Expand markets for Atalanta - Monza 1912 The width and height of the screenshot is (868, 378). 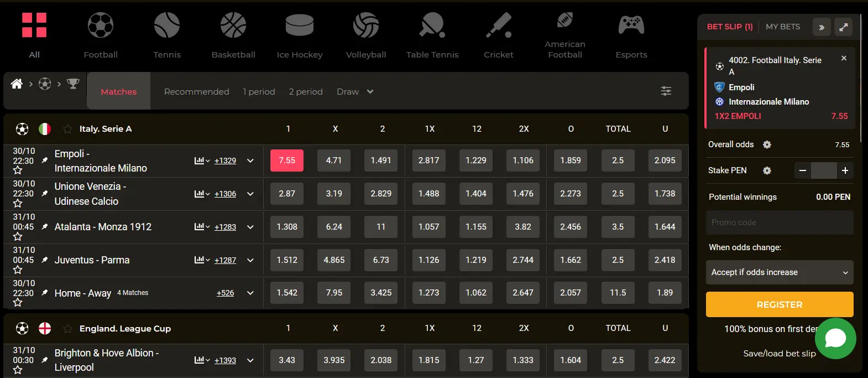250,227
